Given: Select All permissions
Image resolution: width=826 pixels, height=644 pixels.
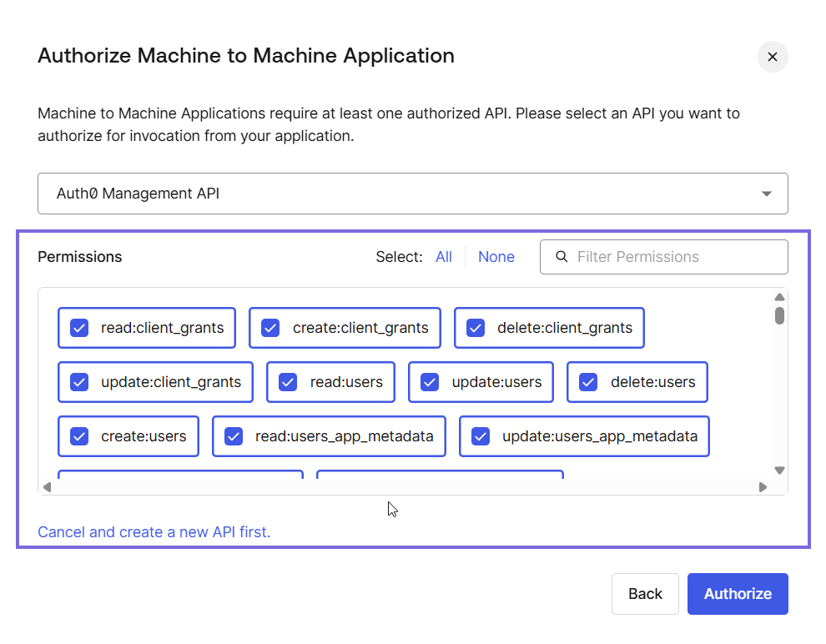Looking at the screenshot, I should click(444, 257).
